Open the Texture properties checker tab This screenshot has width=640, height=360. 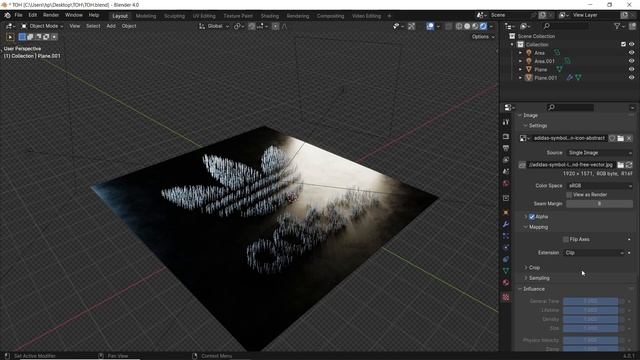coord(506,297)
